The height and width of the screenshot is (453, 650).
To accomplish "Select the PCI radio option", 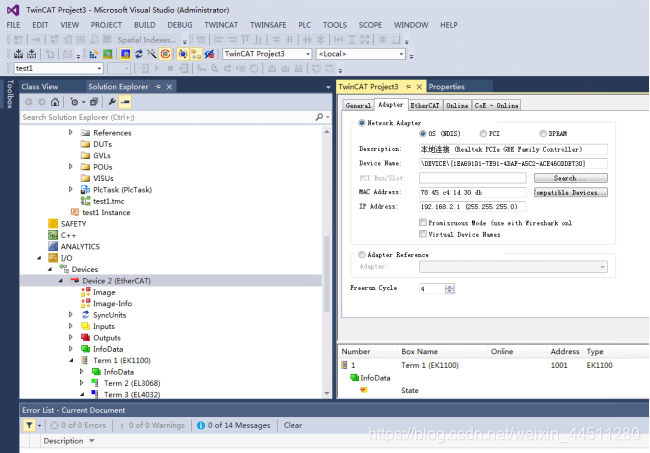I will [483, 133].
